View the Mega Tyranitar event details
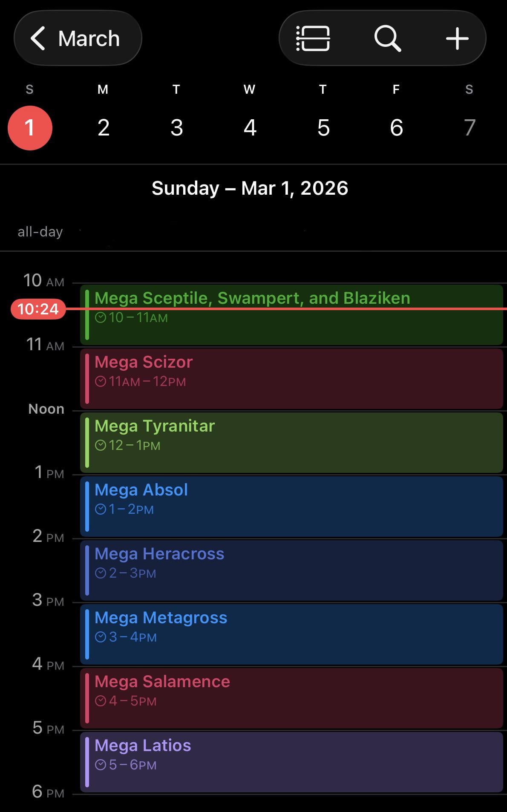The width and height of the screenshot is (507, 812). [291, 443]
